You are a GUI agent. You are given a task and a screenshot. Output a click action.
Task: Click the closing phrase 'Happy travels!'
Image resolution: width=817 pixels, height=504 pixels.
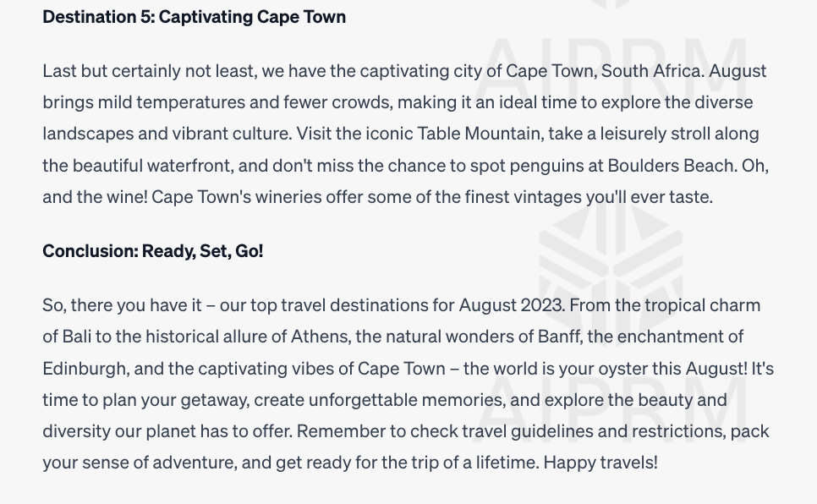[600, 463]
